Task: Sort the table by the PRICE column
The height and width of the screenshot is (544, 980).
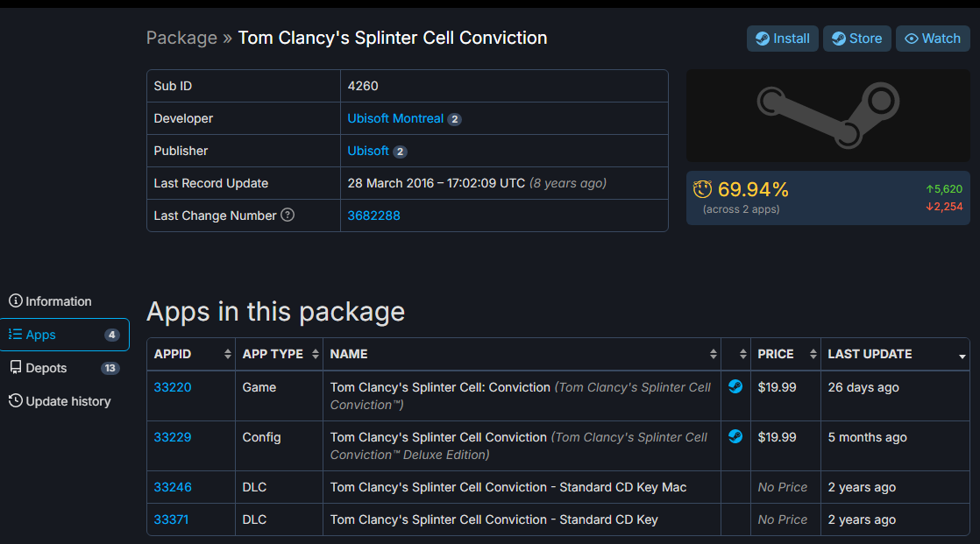Action: 785,354
